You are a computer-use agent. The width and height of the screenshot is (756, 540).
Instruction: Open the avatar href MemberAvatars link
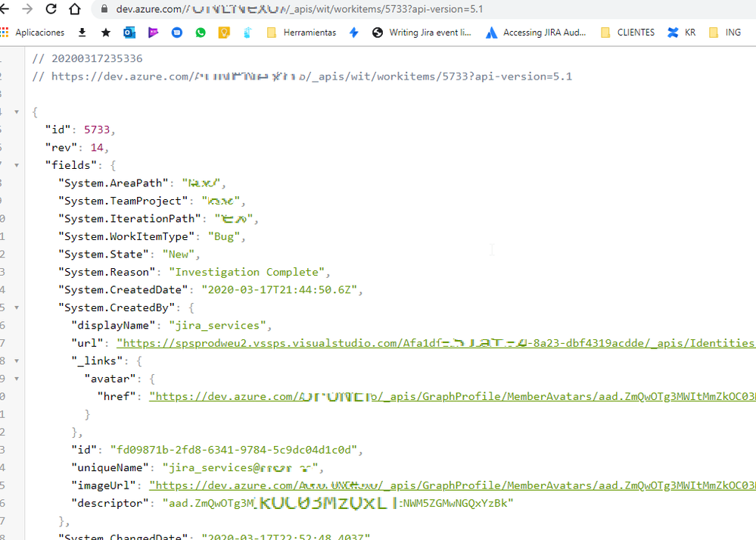tap(453, 397)
